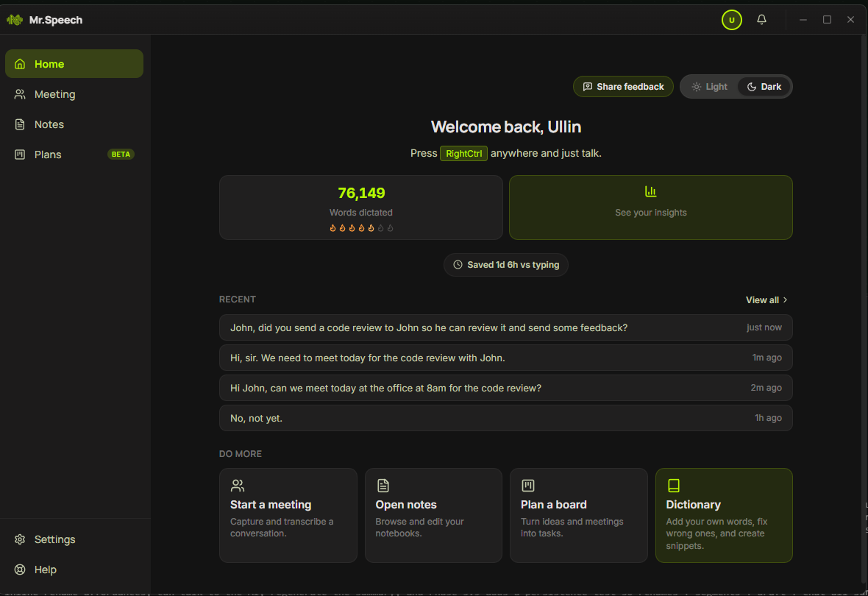
Task: Open the Meeting section
Action: click(74, 94)
